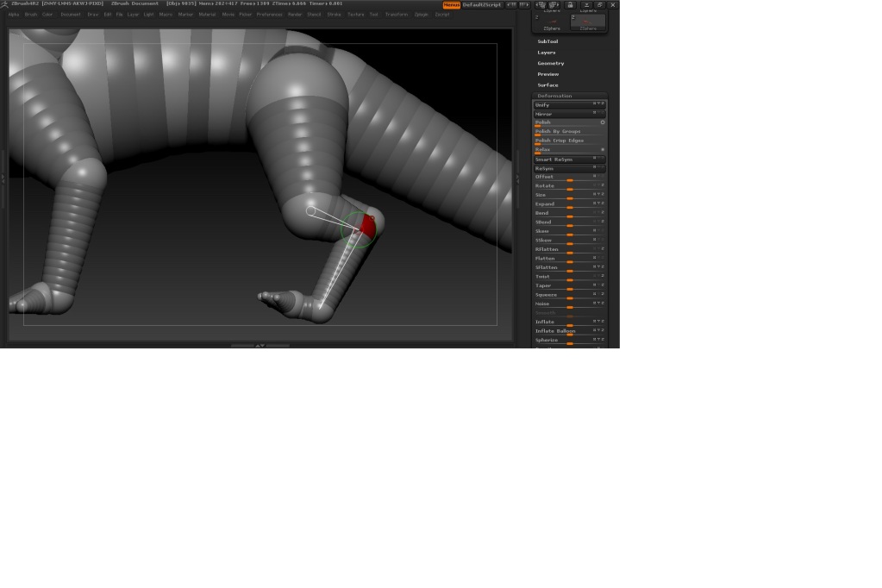Open the Preferences menu
This screenshot has width=882, height=588.
pyautogui.click(x=270, y=15)
